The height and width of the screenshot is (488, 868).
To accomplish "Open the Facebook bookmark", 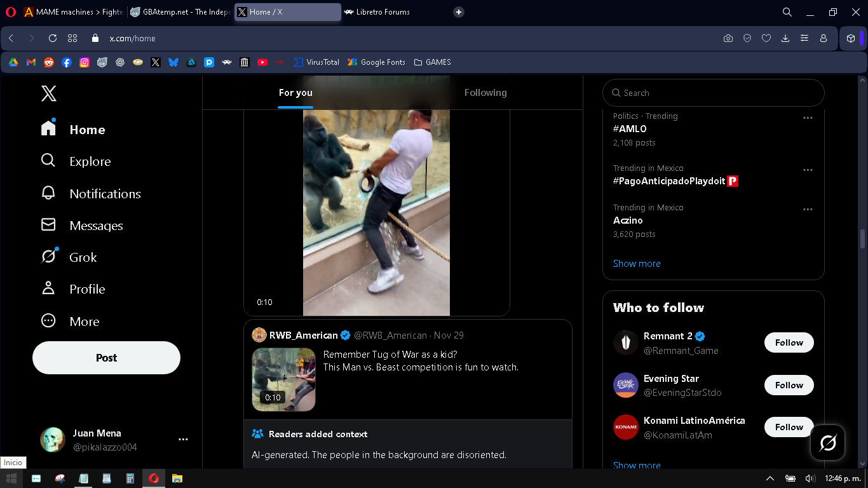I will [x=67, y=62].
